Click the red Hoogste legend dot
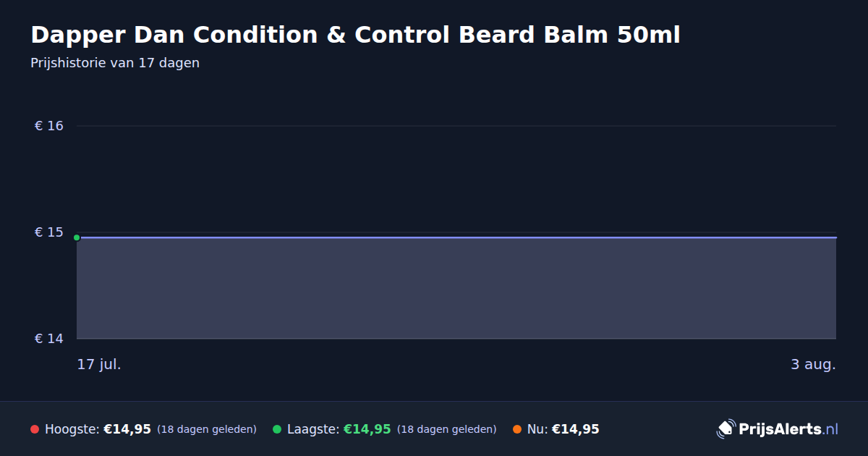 click(x=35, y=429)
